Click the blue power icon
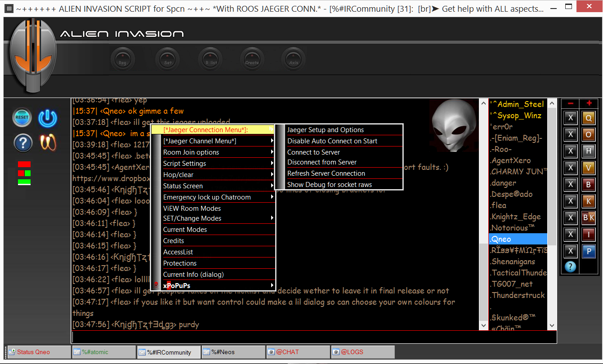This screenshot has height=364, width=603. 48,118
